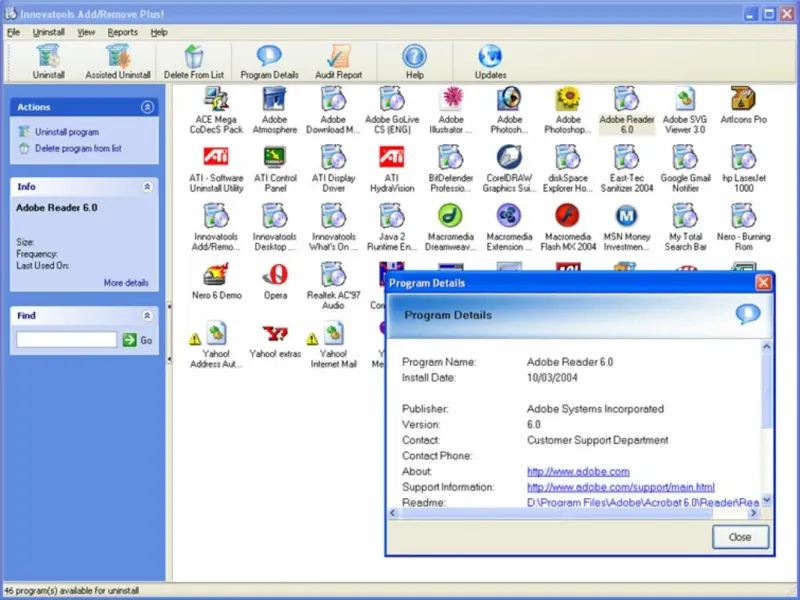Collapse the Find panel

(147, 316)
